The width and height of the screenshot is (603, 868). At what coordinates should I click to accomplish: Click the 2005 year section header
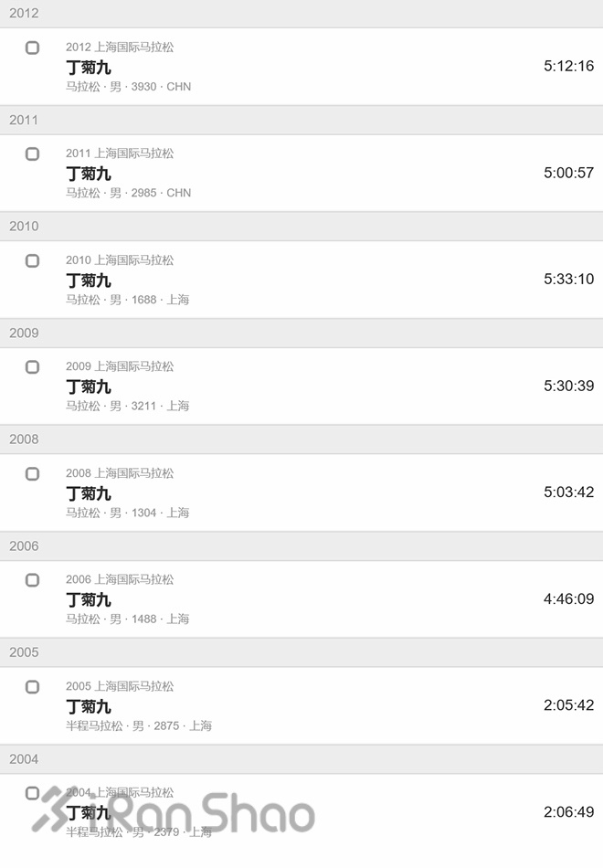click(25, 652)
